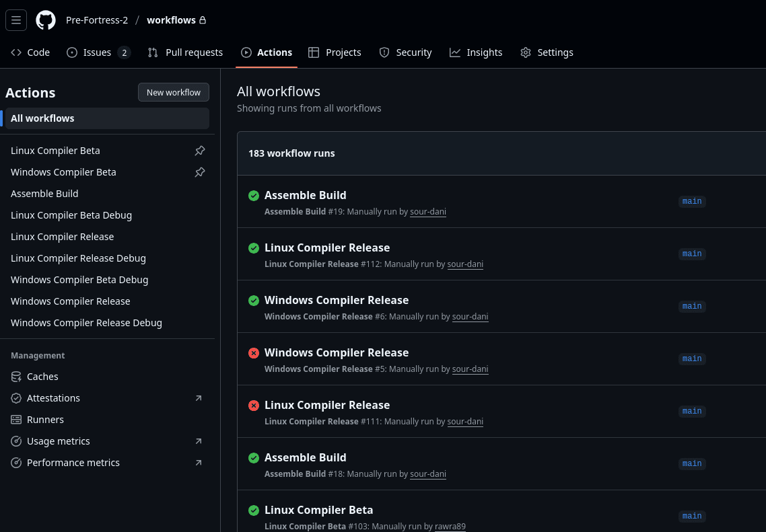Click the GitHub logo
Image resolution: width=766 pixels, height=532 pixels.
(x=46, y=20)
